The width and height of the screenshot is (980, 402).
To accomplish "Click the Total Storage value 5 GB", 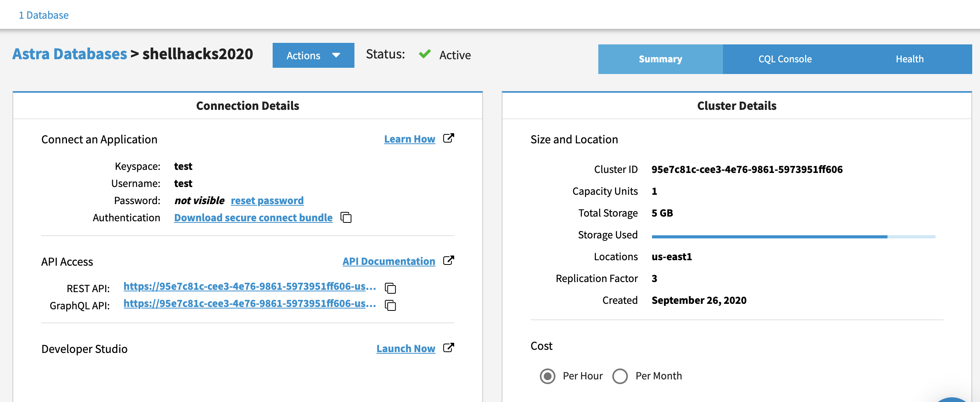I will [x=662, y=213].
